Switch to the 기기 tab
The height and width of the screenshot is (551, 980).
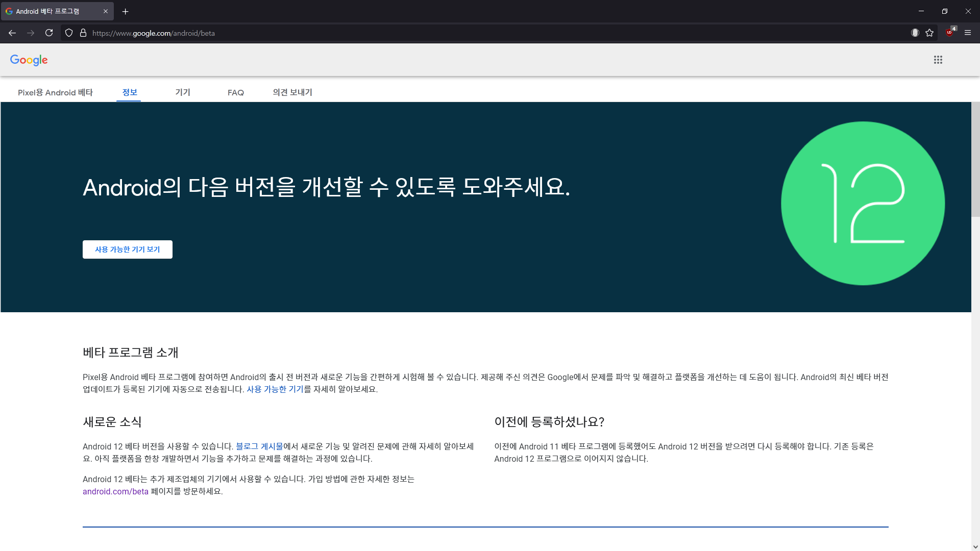pyautogui.click(x=183, y=92)
